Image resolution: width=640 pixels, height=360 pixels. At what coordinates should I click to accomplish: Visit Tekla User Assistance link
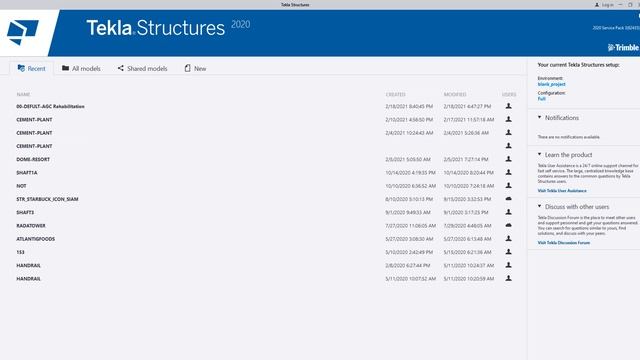tap(562, 191)
